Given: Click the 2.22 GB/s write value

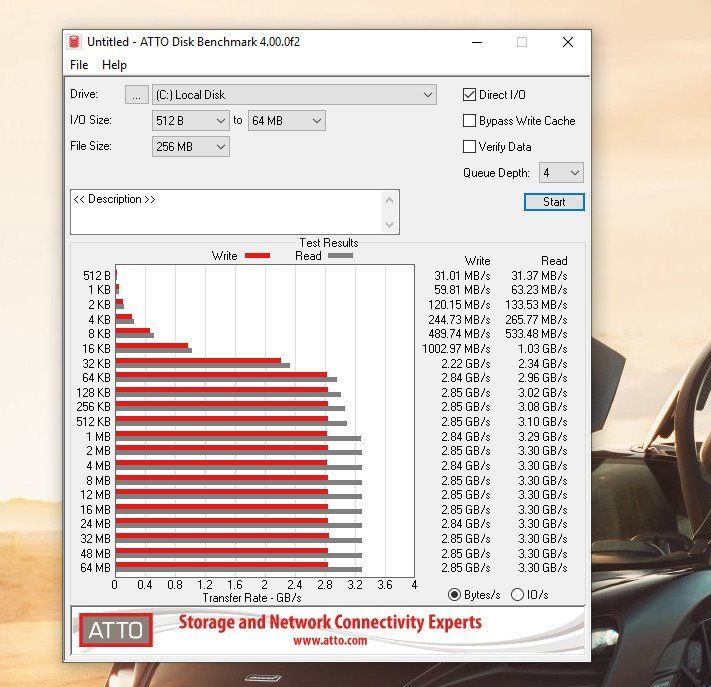Looking at the screenshot, I should pyautogui.click(x=466, y=364).
